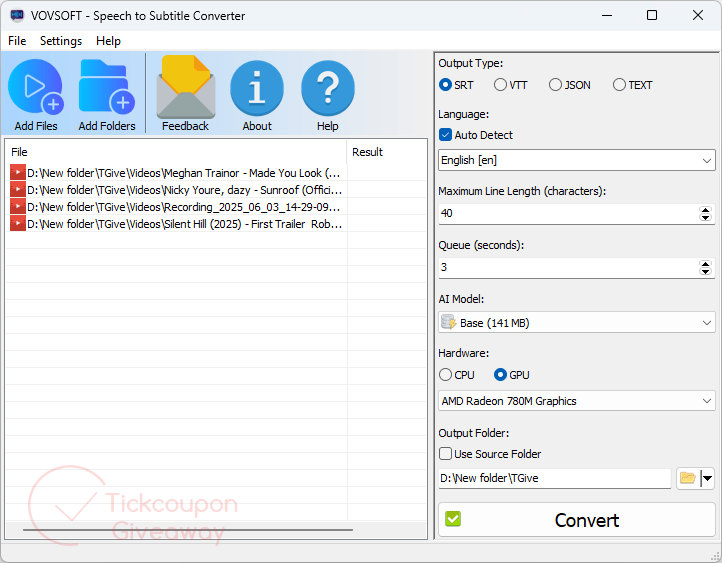Select JSON output type
Image resolution: width=722 pixels, height=563 pixels.
[x=555, y=85]
